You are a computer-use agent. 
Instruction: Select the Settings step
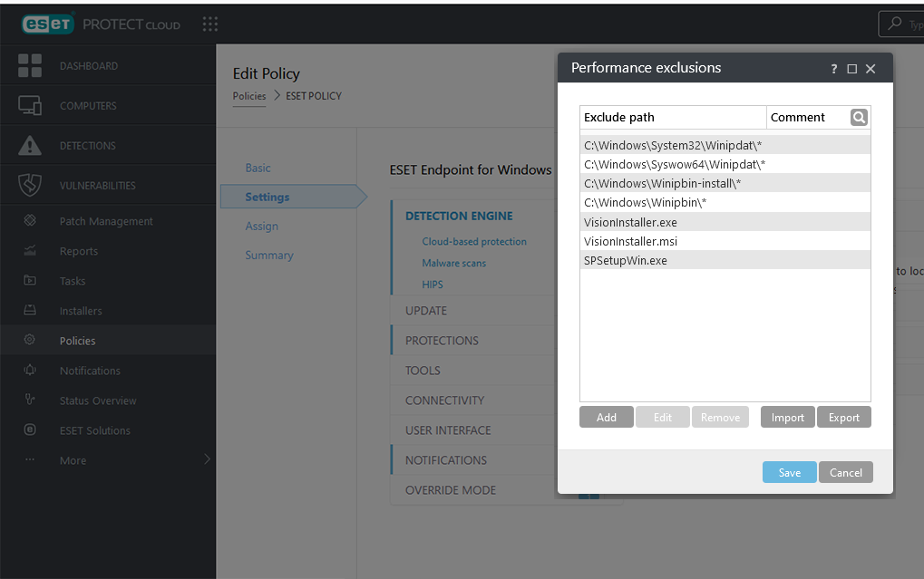click(x=293, y=197)
